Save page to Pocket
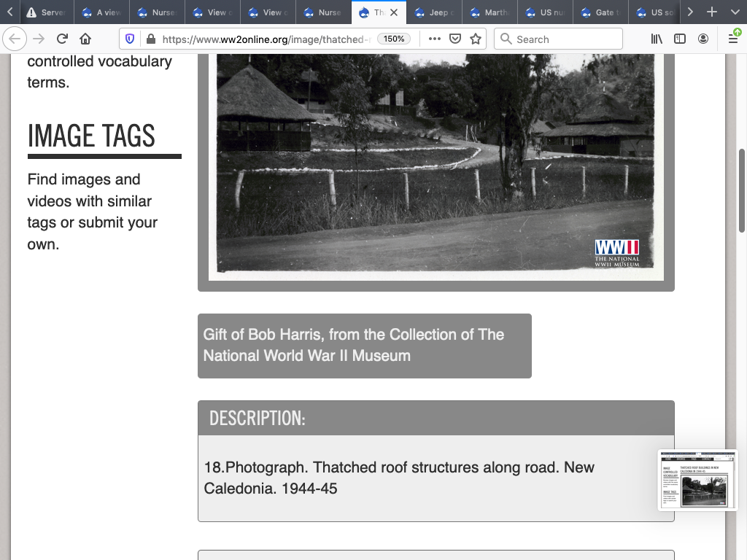Viewport: 747px width, 560px height. coord(455,39)
